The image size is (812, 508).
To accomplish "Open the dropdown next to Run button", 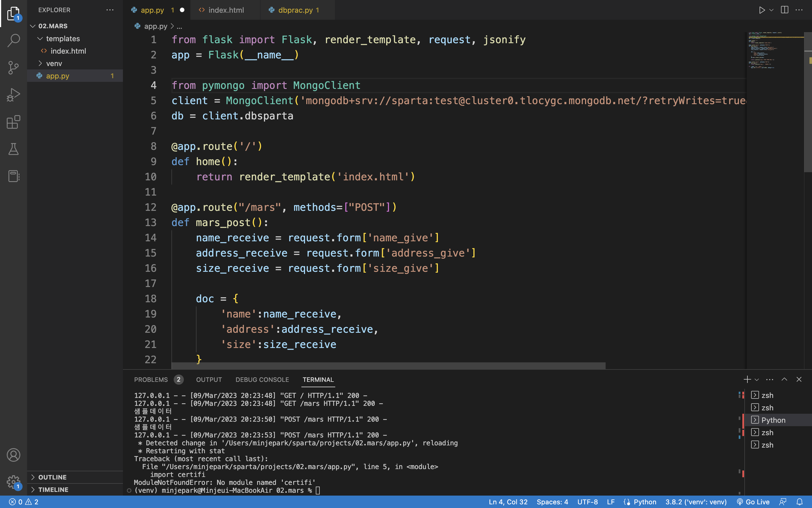I will (x=771, y=10).
